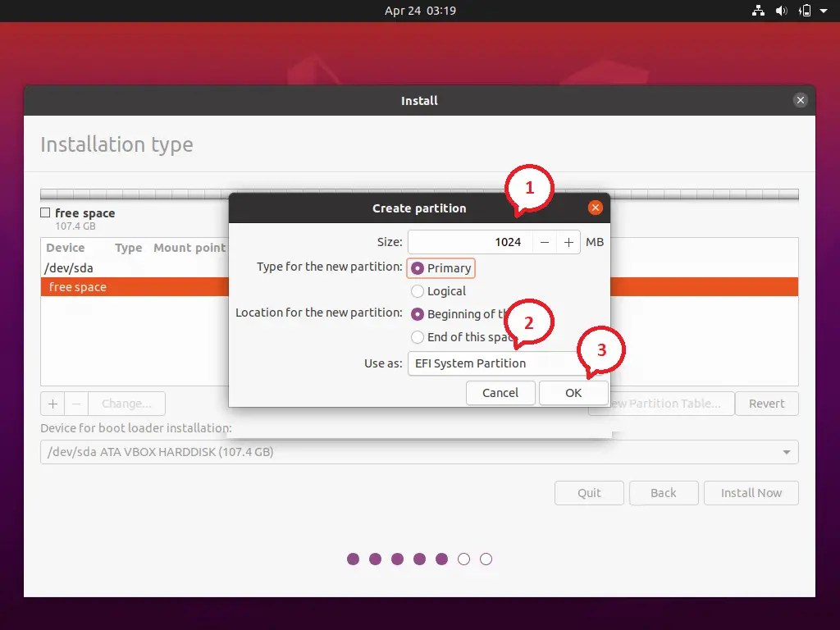Screen dimensions: 840x630
Task: Open the network icon in the top bar
Action: (758, 11)
